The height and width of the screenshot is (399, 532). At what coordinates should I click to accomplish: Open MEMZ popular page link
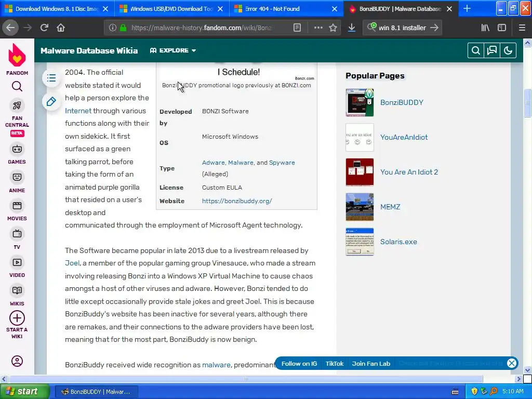tap(390, 207)
